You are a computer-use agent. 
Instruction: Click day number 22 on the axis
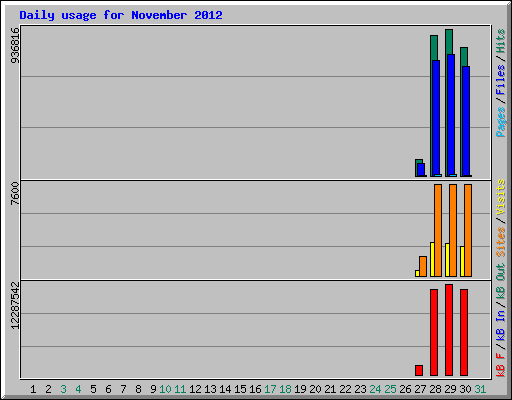[345, 389]
